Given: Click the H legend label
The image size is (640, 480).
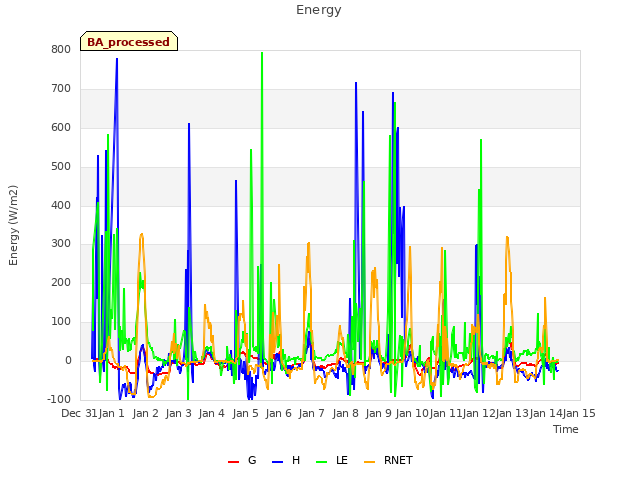Looking at the screenshot, I should pos(296,460).
